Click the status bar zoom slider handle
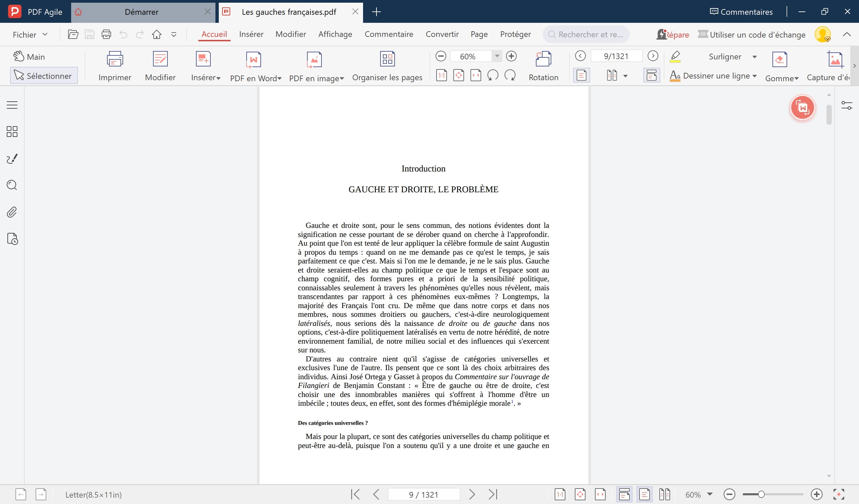The width and height of the screenshot is (859, 504). [761, 494]
